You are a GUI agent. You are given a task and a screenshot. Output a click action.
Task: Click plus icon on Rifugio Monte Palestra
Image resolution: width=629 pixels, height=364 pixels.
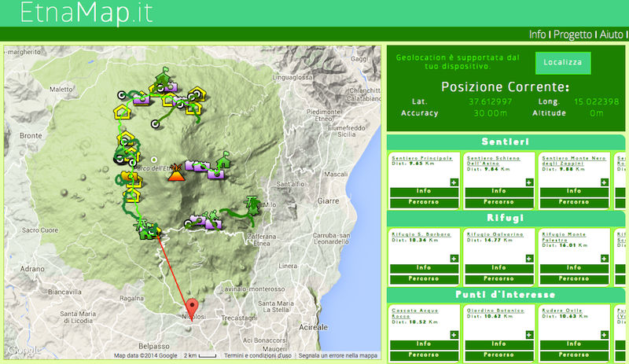pyautogui.click(x=604, y=259)
